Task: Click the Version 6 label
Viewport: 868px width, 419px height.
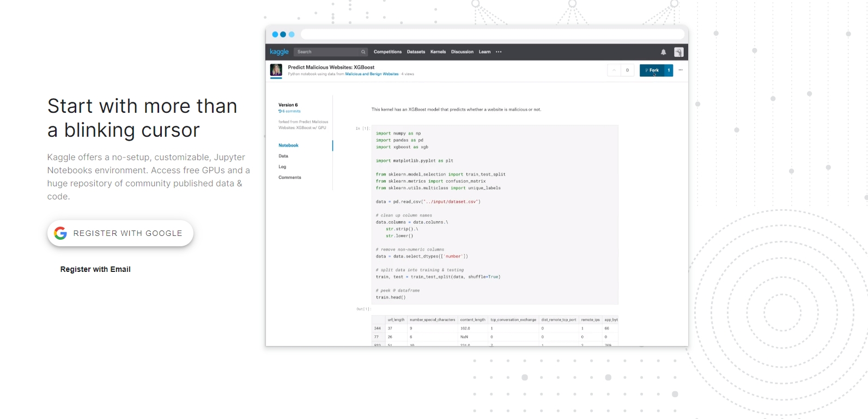Action: [x=288, y=105]
